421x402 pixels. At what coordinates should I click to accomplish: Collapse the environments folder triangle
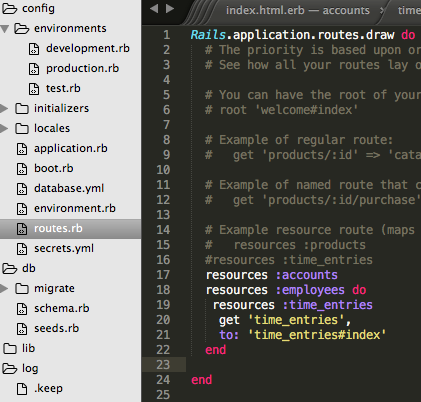(5, 29)
